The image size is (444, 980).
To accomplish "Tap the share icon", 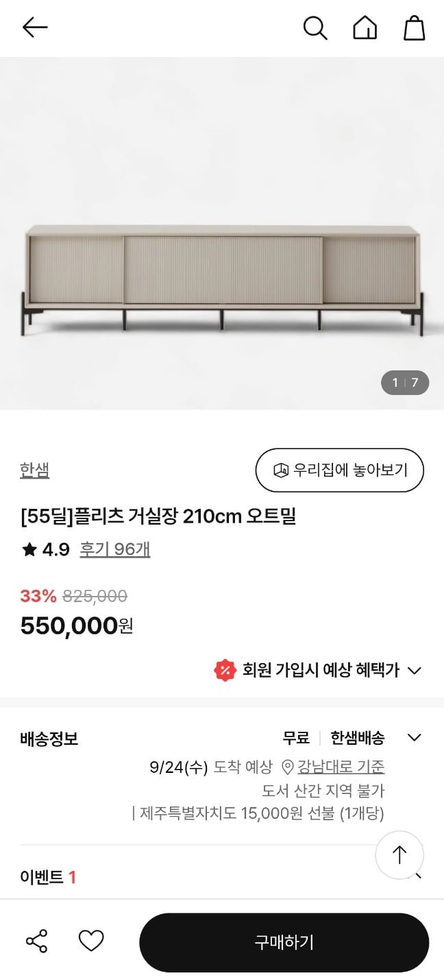I will pyautogui.click(x=36, y=941).
